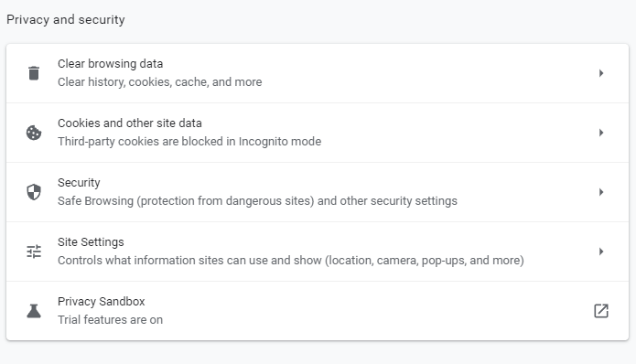This screenshot has height=364, width=636.
Task: Click the 'Controls what information sites' description
Action: coord(291,261)
